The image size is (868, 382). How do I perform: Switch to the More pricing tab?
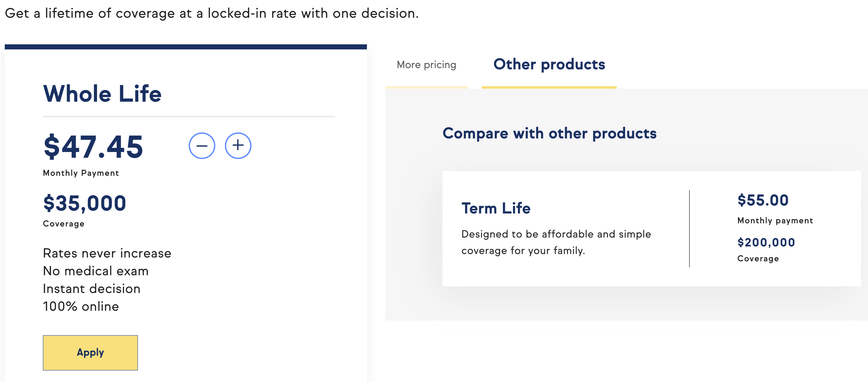click(x=426, y=65)
